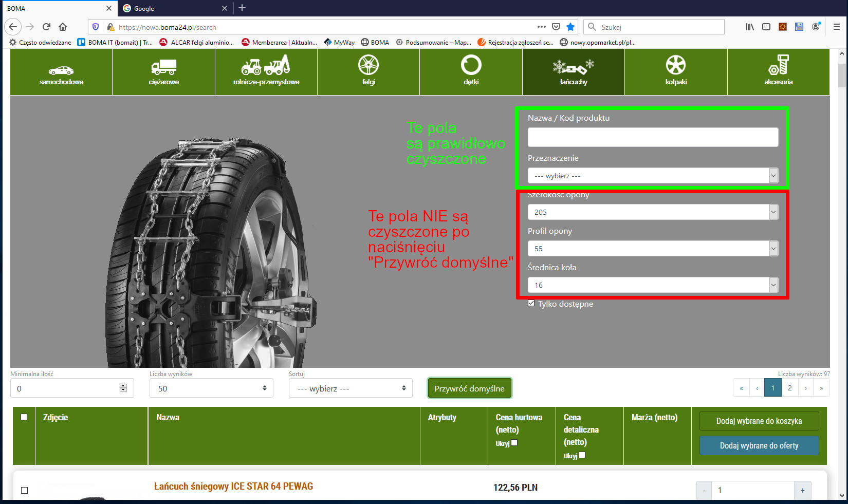Click the bookmark star in address bar

(x=570, y=27)
